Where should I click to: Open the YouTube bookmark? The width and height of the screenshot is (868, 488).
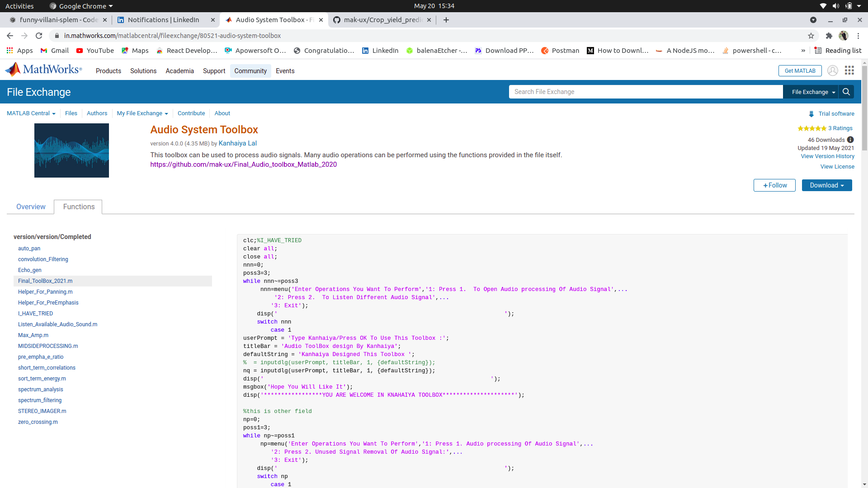(95, 51)
